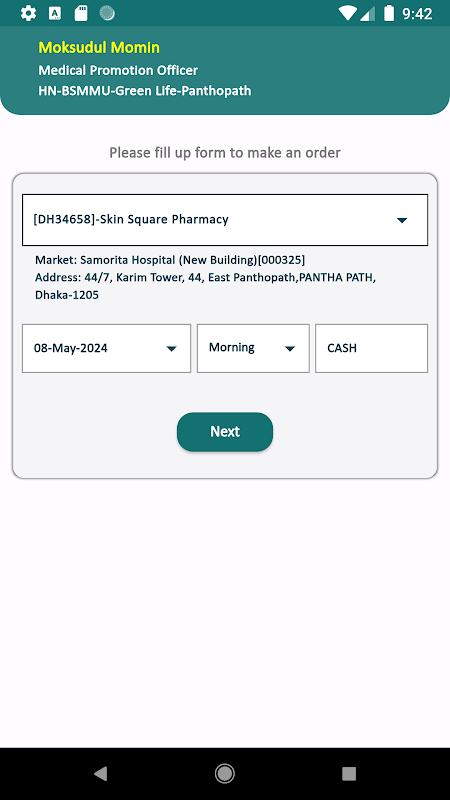Expand the 08-May-2024 date dropdown

(x=107, y=348)
